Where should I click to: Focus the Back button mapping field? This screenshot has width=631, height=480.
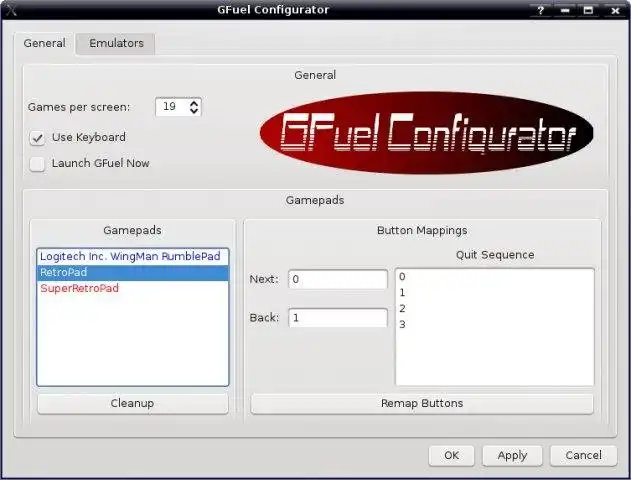(338, 318)
